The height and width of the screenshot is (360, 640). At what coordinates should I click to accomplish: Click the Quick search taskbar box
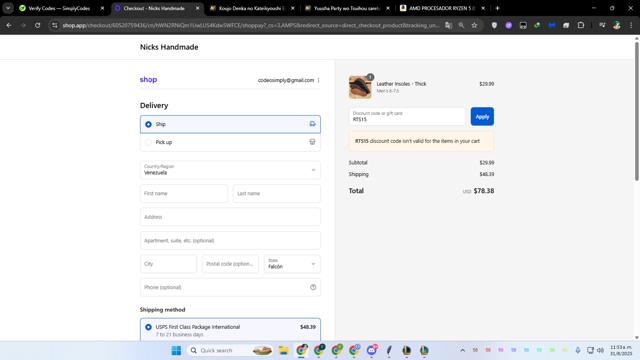(230, 350)
